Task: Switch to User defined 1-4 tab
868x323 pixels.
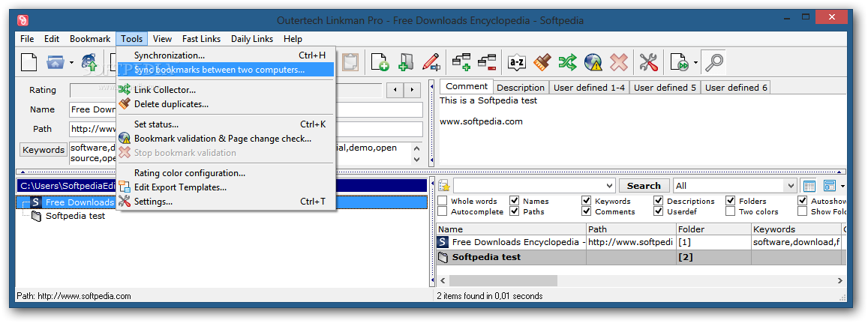Action: [x=589, y=88]
